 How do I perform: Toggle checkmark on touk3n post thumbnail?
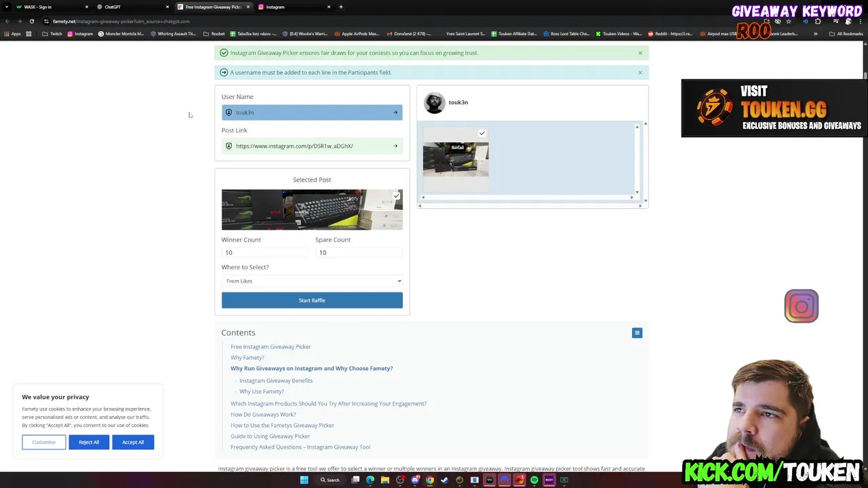tap(482, 134)
